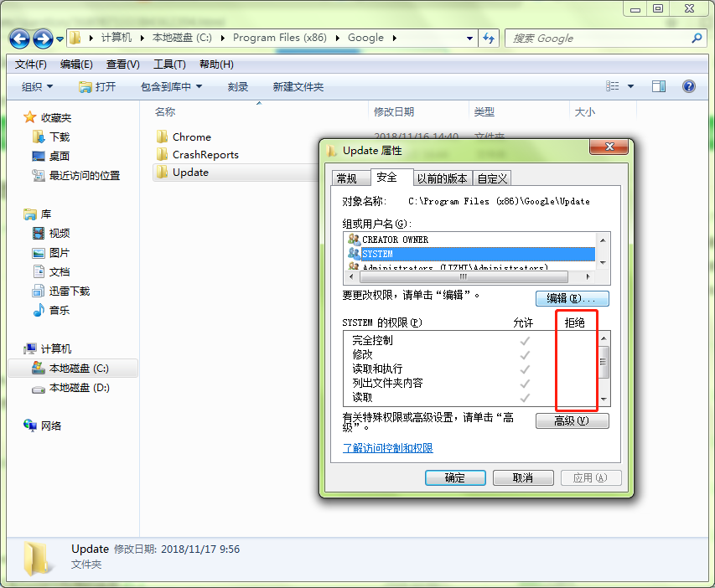Open the 编辑(E) menu
This screenshot has width=715, height=588.
tap(76, 64)
